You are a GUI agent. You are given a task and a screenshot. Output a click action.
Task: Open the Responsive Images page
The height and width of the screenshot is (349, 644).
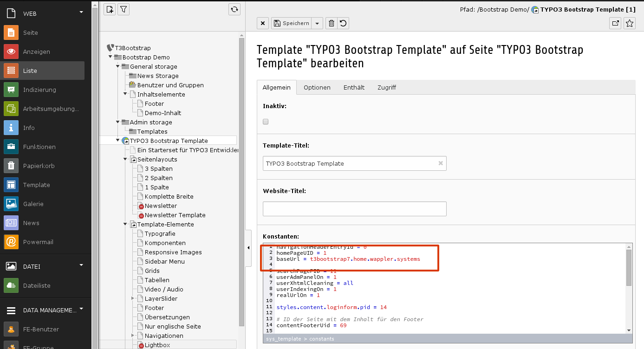[173, 252]
